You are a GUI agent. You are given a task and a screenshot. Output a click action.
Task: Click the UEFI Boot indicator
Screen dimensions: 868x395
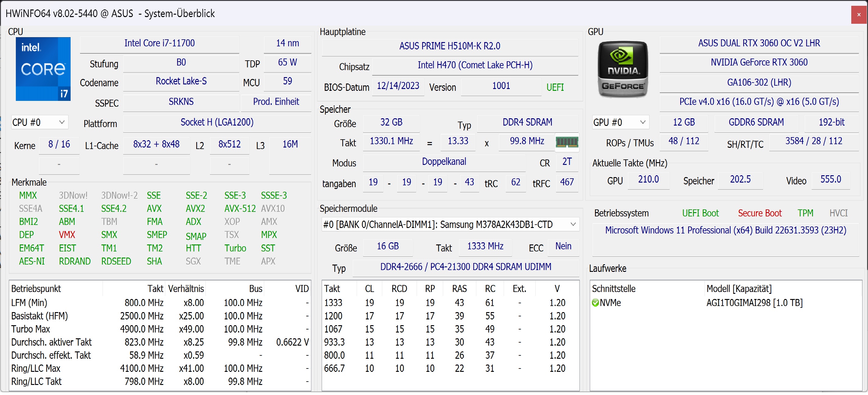[700, 213]
